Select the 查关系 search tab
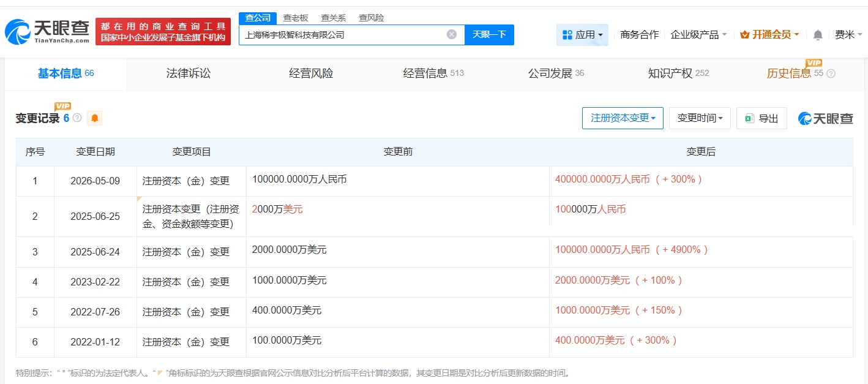868x384 pixels. tap(334, 18)
